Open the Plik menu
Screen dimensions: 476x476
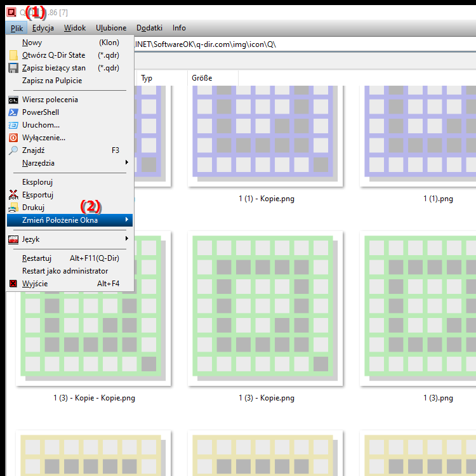pyautogui.click(x=17, y=28)
